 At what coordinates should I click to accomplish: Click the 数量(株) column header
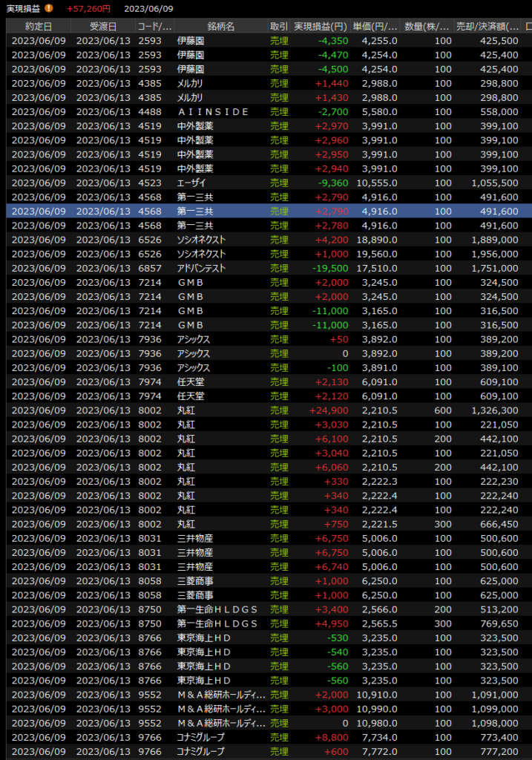click(427, 26)
